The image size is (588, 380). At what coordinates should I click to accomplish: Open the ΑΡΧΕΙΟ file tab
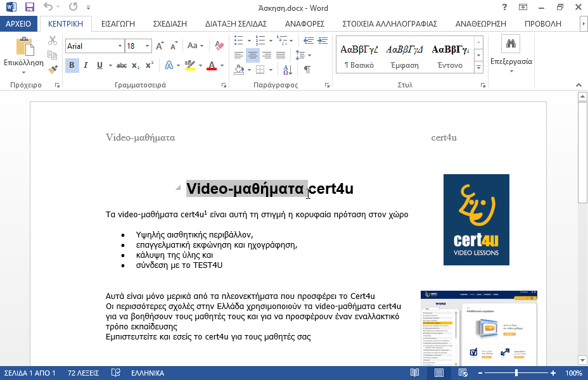click(18, 23)
